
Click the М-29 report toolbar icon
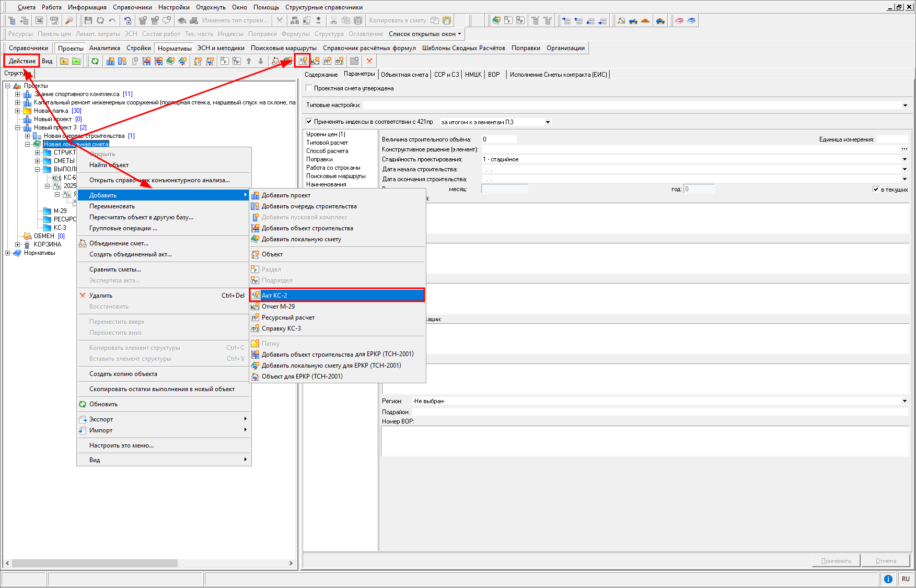[x=315, y=61]
